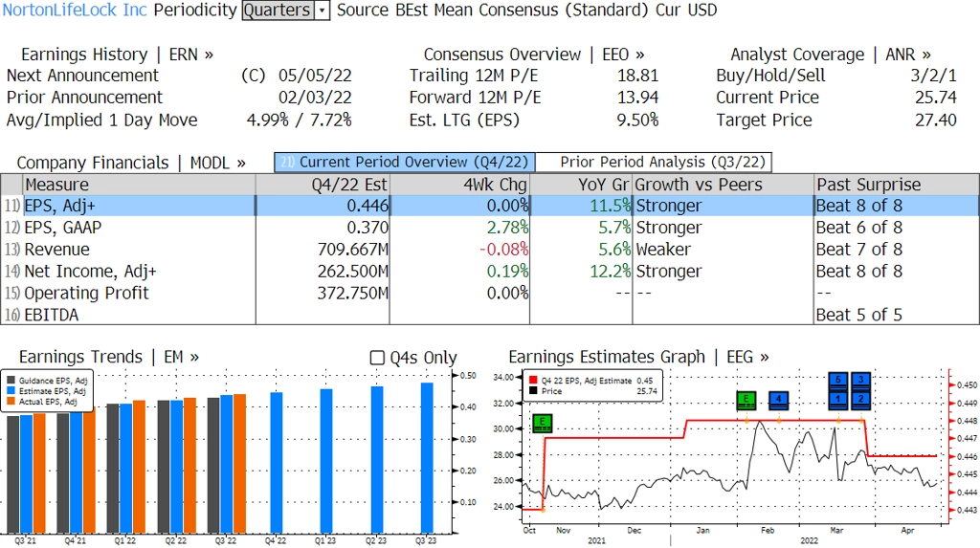Viewport: 980px width, 548px height.
Task: Click the Q1'23 blue estimate bar
Action: (x=326, y=461)
